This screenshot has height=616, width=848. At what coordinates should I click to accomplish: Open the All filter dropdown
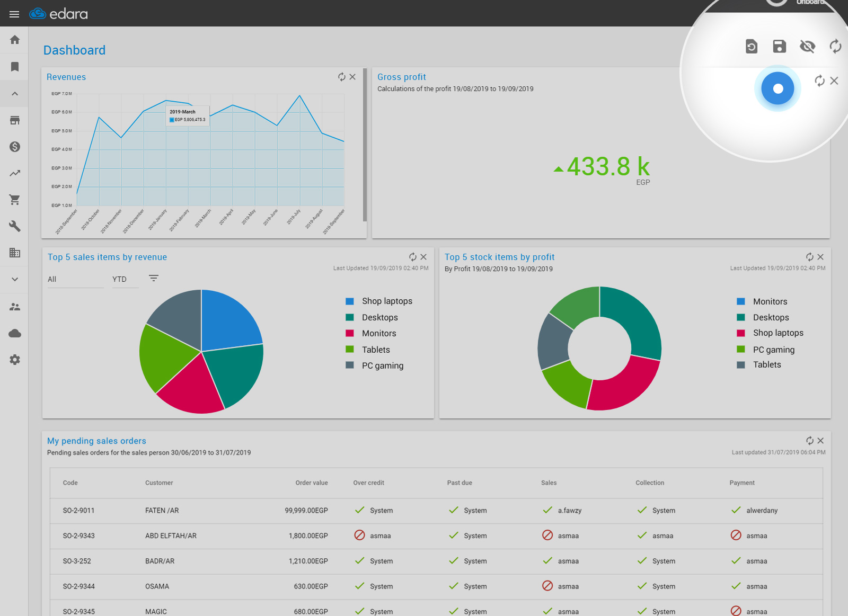point(75,279)
